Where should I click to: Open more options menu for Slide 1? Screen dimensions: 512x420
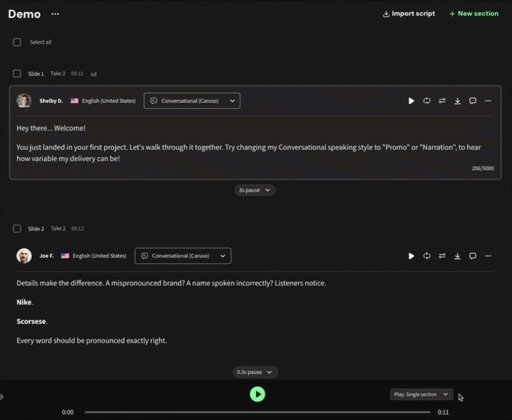[488, 101]
